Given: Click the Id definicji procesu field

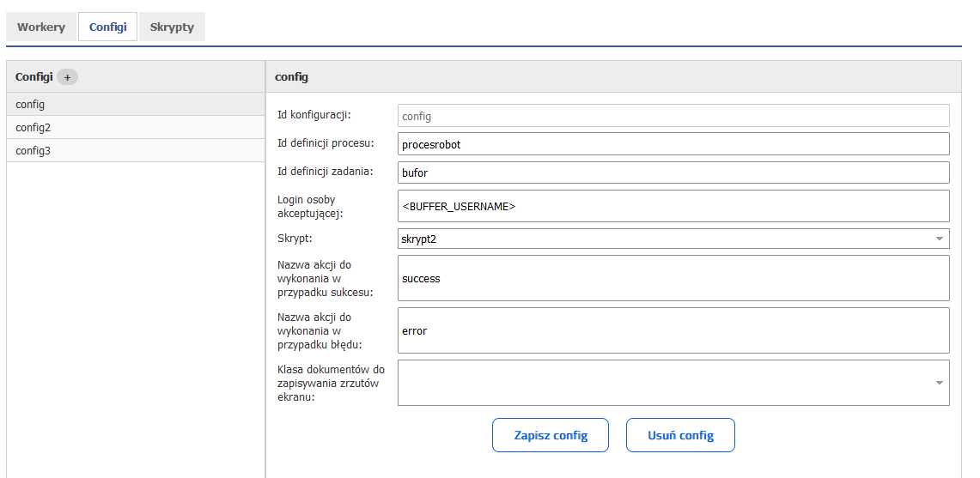Looking at the screenshot, I should pos(673,143).
